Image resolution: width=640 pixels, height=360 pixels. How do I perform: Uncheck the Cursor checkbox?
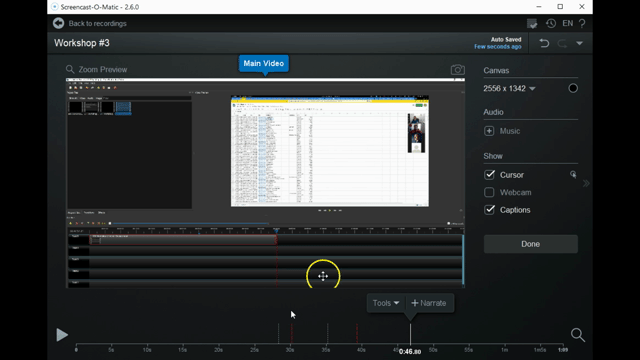pos(489,175)
